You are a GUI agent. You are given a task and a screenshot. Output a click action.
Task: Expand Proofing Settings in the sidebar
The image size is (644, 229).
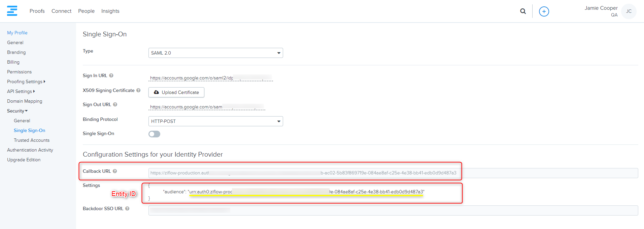26,82
